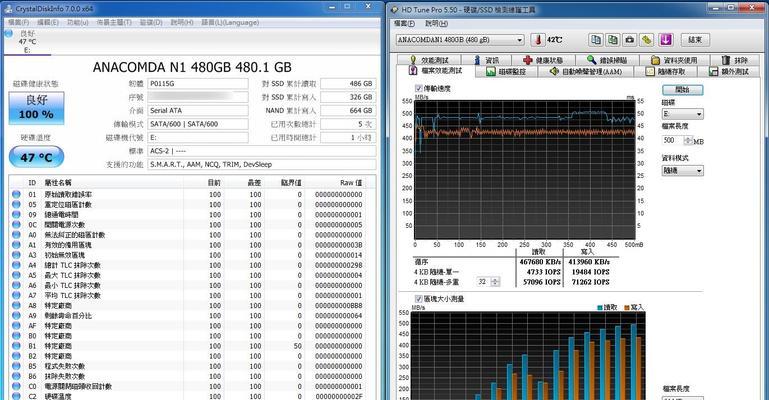Click the 開始 start button in HD Tune
Image resolution: width=769 pixels, height=400 pixels.
pyautogui.click(x=682, y=90)
